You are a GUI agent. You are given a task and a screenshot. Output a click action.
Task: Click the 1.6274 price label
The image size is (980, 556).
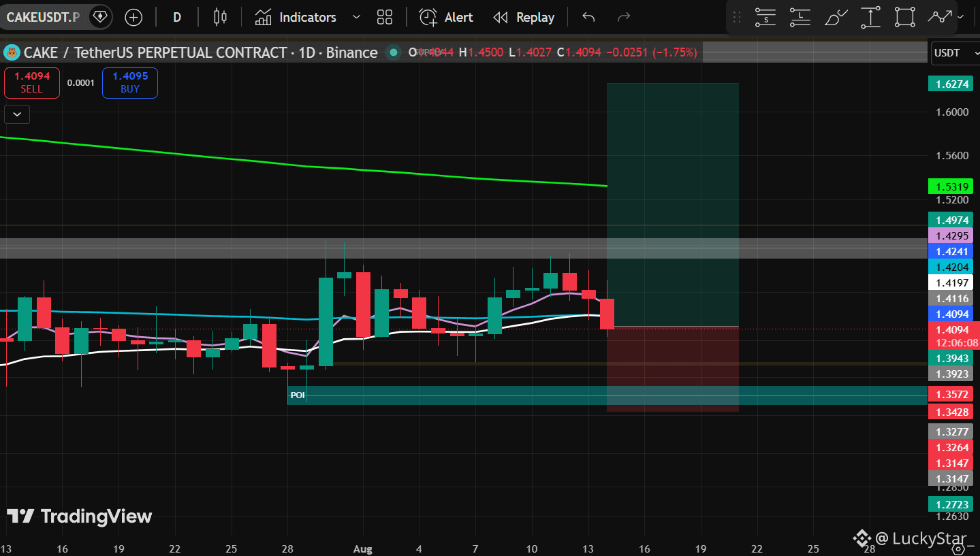950,84
